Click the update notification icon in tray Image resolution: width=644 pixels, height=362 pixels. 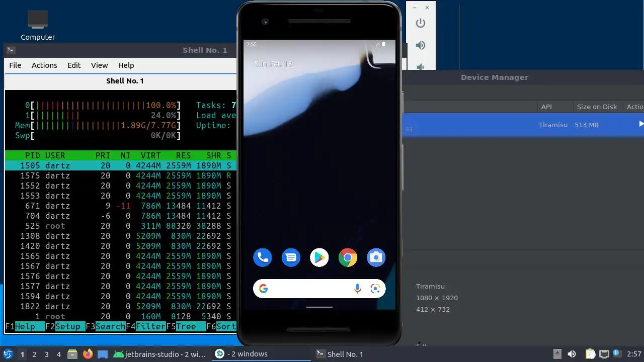coord(616,353)
